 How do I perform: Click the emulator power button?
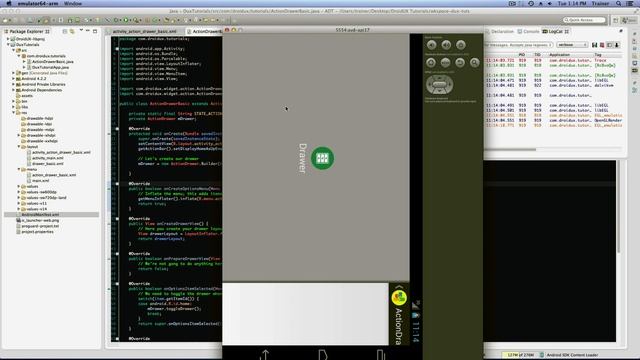click(x=461, y=45)
